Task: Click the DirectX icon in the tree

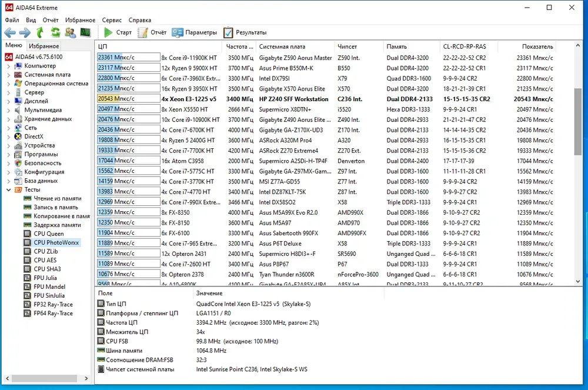Action: (18, 136)
